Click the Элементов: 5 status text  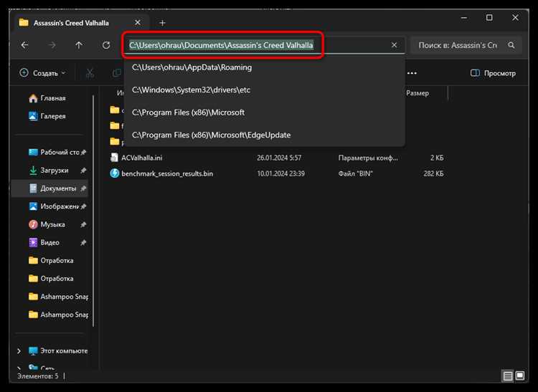(38, 376)
